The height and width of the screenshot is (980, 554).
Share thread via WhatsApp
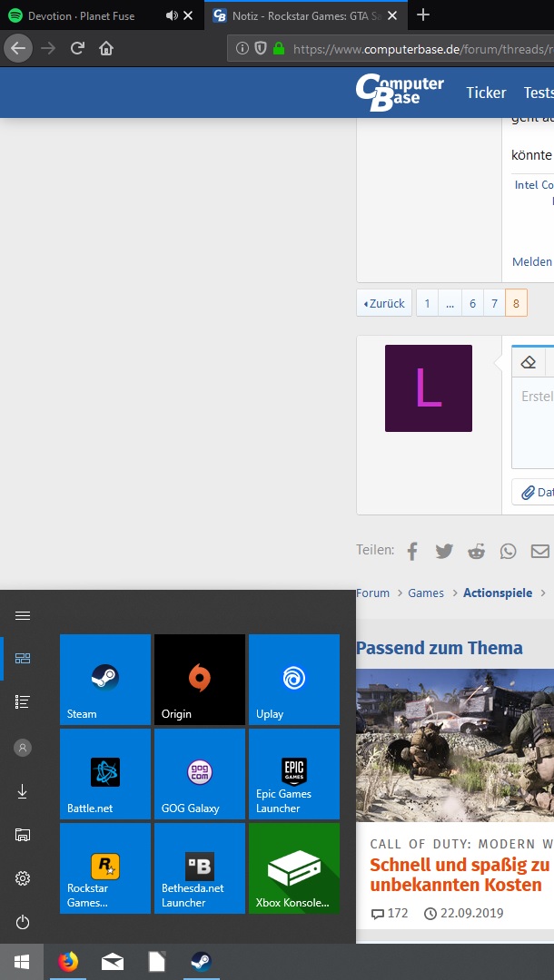click(509, 552)
